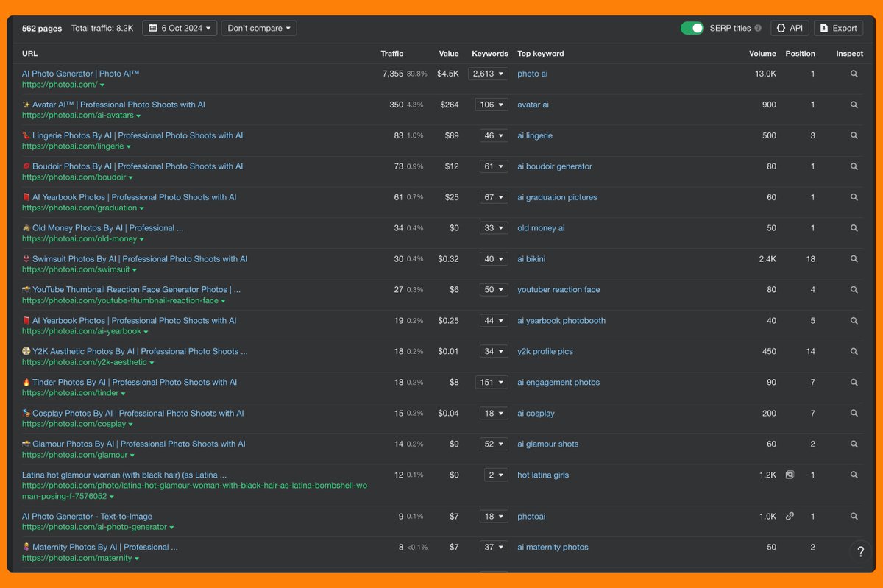Sort by Traffic column header
The image size is (883, 588).
[391, 54]
